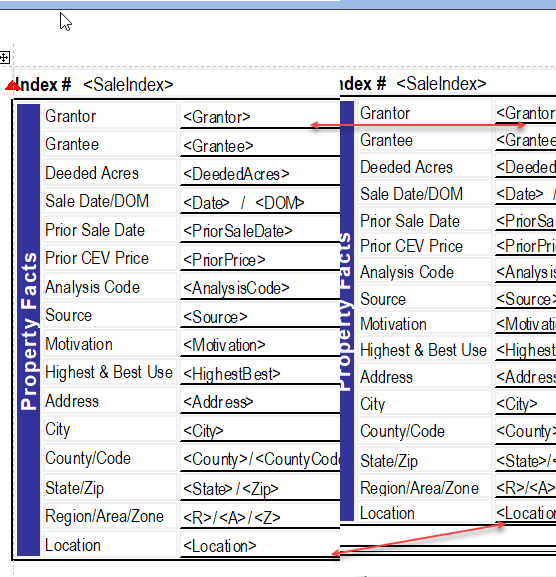
Task: Select the left <SaleIndex> placeholder field
Action: point(128,85)
